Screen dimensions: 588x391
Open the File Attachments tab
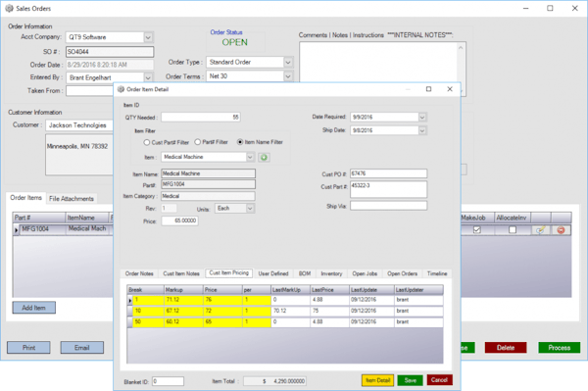[72, 199]
